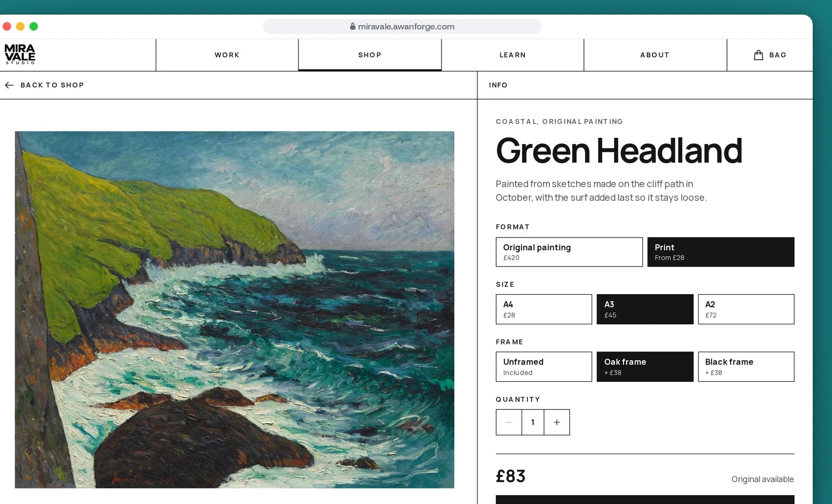Open the Shop navigation tab
Viewport: 832px width, 504px height.
tap(370, 55)
